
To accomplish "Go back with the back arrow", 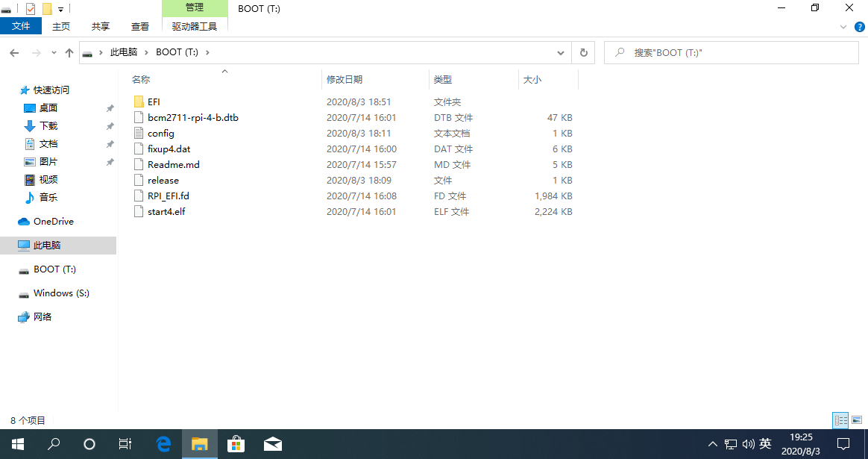I will [x=14, y=53].
